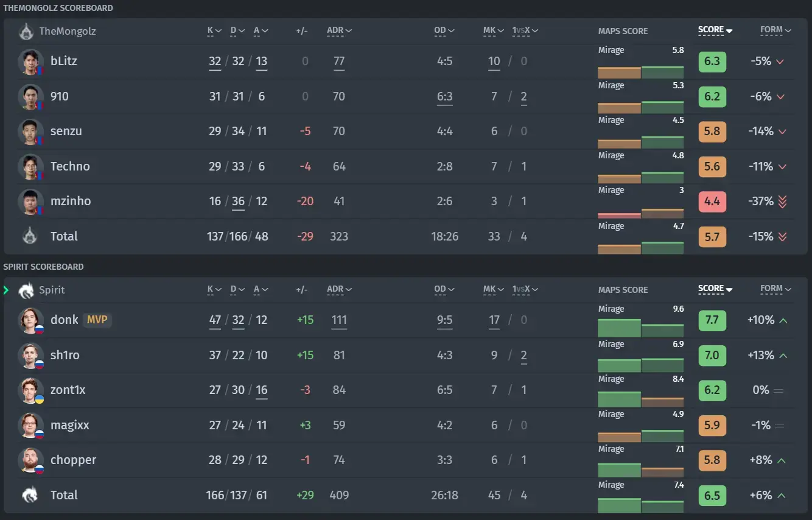
Task: Sort TheMongolz table by 1vsX
Action: click(524, 31)
